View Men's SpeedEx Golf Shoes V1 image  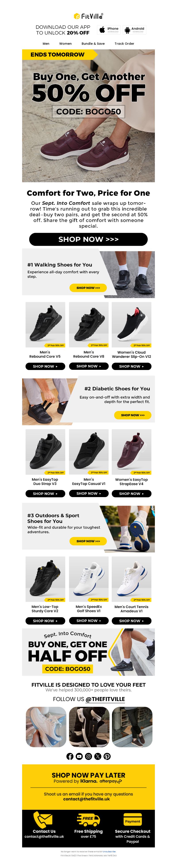point(89,579)
